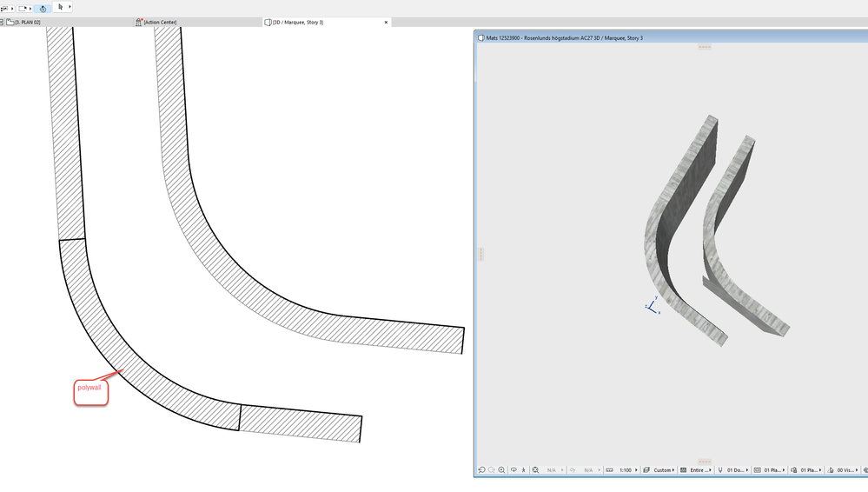Open the Arrow tool options arrow
The height and width of the screenshot is (492, 868).
[x=70, y=7]
